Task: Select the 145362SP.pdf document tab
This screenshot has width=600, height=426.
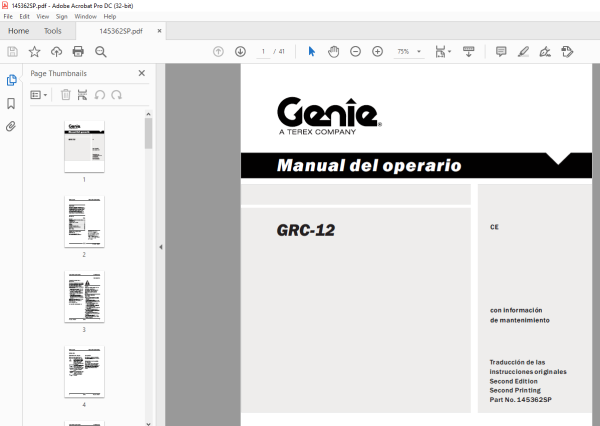Action: coord(121,31)
